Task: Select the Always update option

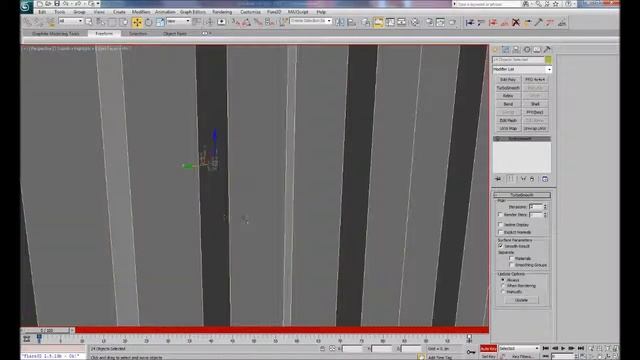Action: [503, 280]
